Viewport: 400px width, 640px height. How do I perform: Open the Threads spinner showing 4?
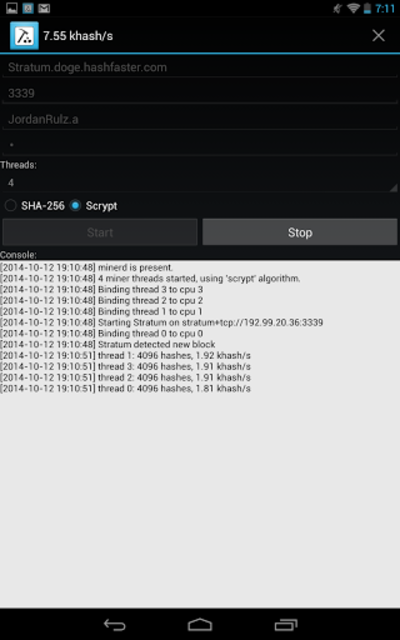200,182
